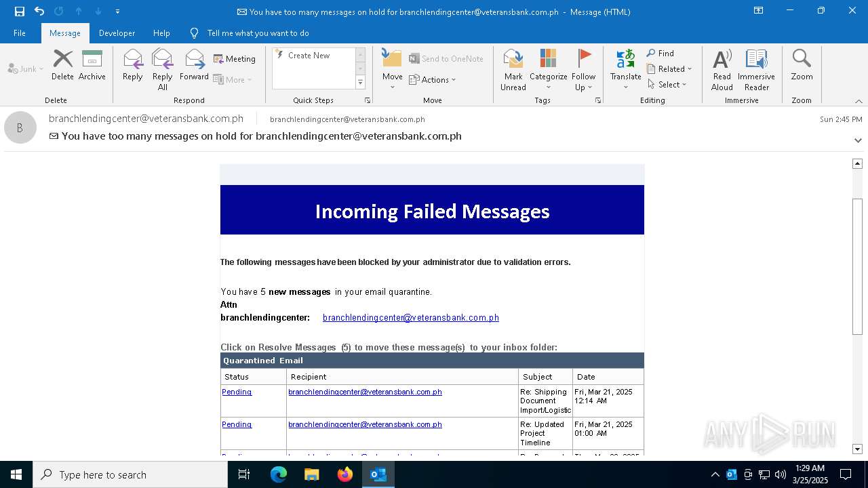The width and height of the screenshot is (868, 488).
Task: Click branchlendingcenter email link after Attn
Action: point(411,317)
